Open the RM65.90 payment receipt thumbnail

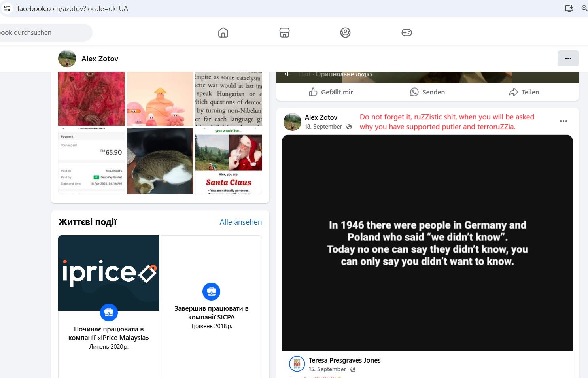tap(91, 161)
